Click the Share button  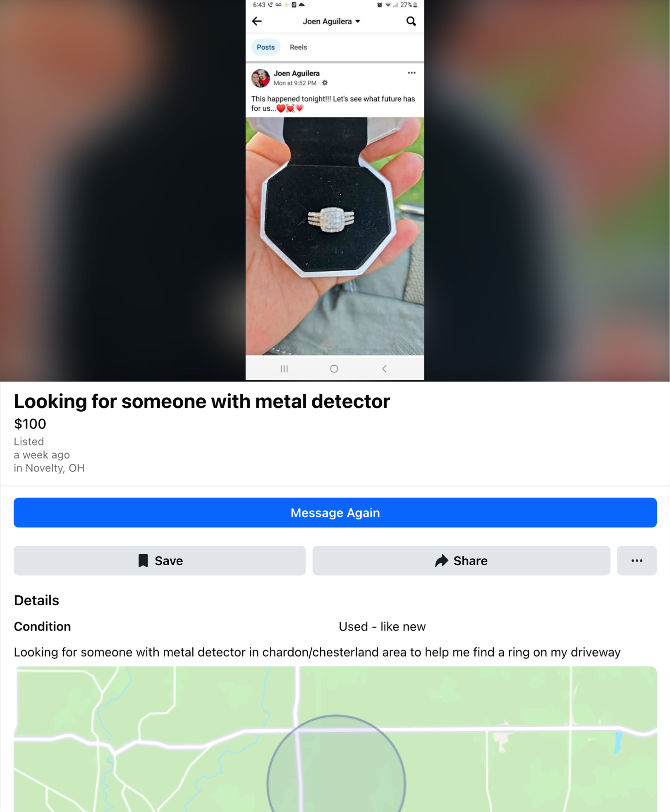[x=461, y=561]
